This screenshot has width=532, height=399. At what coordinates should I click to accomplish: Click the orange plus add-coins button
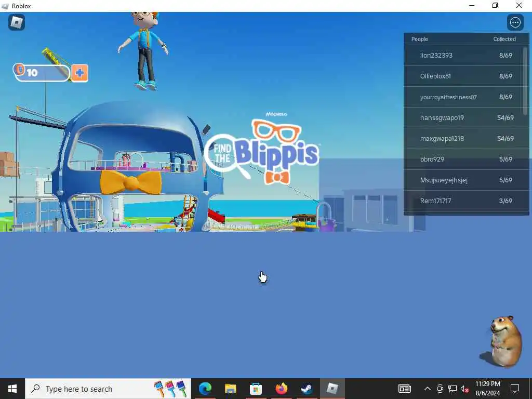click(x=79, y=73)
